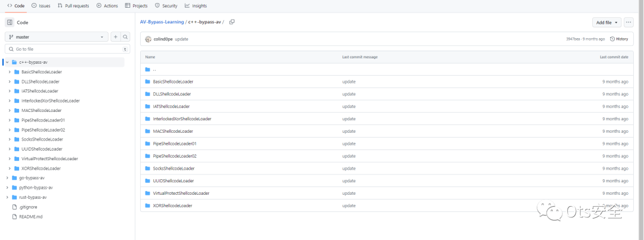Collapse the c++-bypass-av tree folder
This screenshot has height=240, width=644.
point(7,63)
